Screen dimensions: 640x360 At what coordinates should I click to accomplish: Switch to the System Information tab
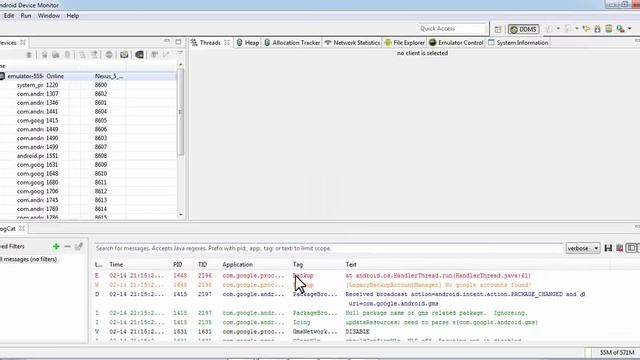518,42
